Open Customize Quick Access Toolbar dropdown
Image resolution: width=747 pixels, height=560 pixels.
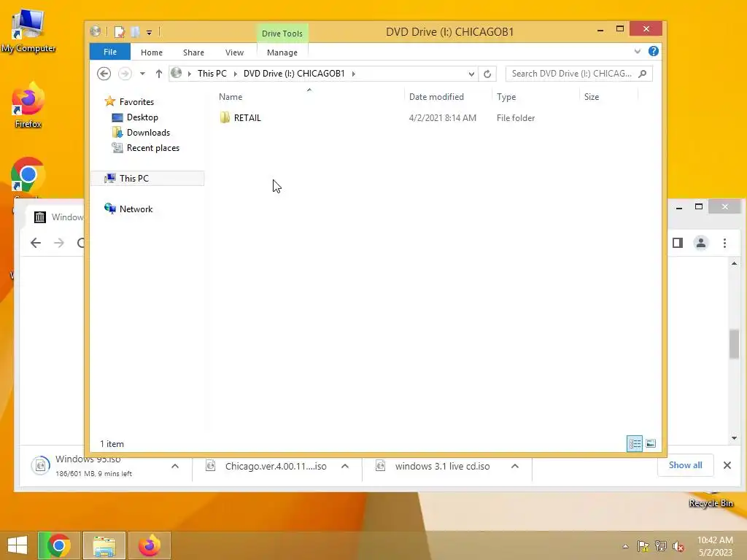[x=149, y=32]
